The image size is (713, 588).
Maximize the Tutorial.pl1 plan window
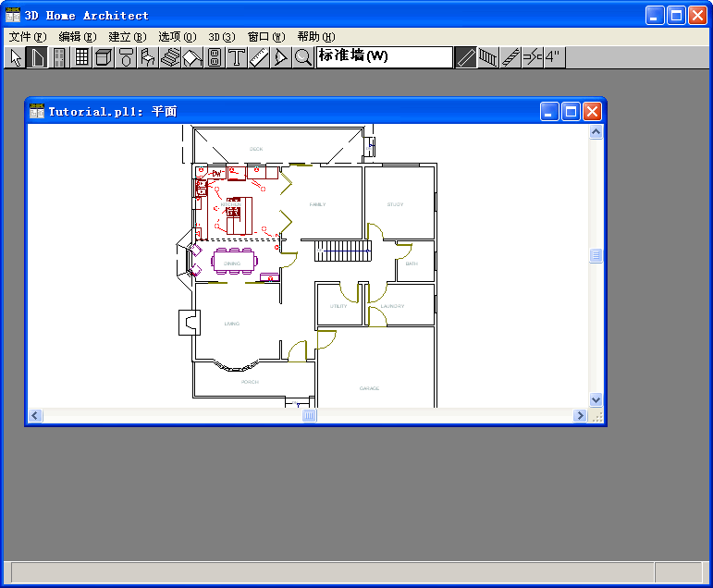[572, 112]
